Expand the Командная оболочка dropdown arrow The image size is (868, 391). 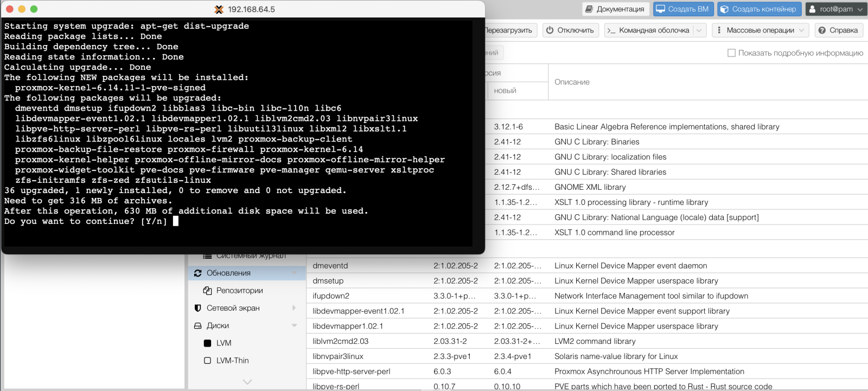[699, 30]
